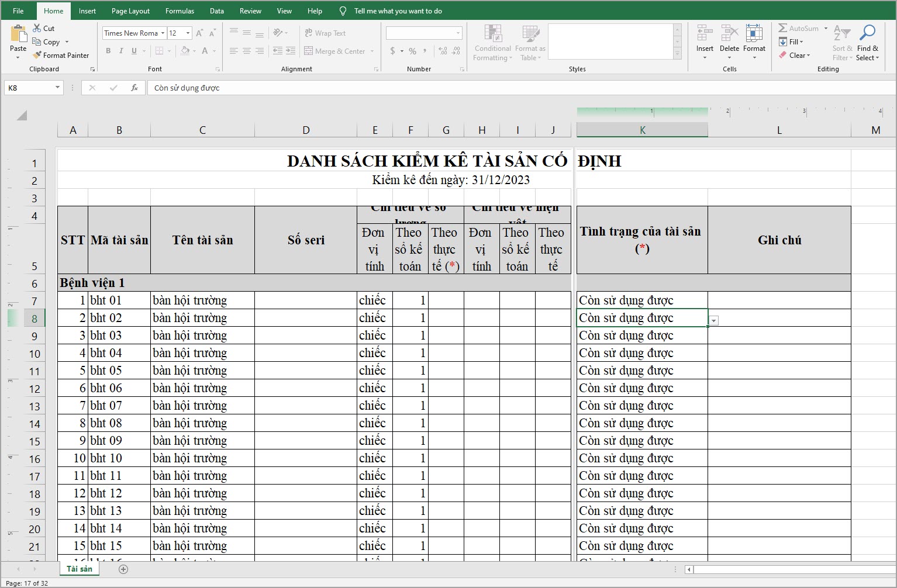This screenshot has height=588, width=897.
Task: Open the data validation dropdown on cell K8
Action: (713, 321)
